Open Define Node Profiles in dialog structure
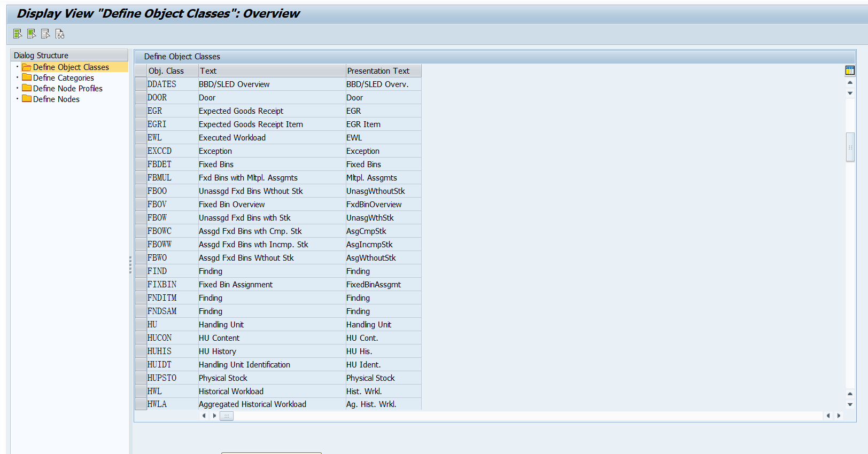The height and width of the screenshot is (454, 868). click(67, 89)
